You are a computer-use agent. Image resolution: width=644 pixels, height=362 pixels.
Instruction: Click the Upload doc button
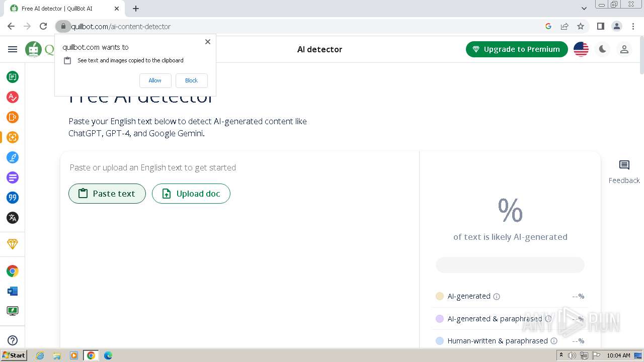[191, 194]
